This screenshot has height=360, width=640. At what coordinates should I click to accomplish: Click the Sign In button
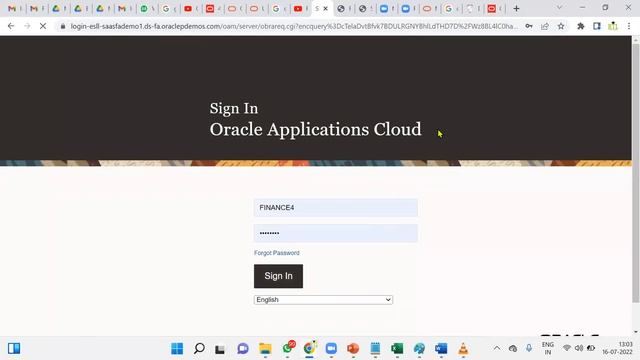(x=278, y=276)
